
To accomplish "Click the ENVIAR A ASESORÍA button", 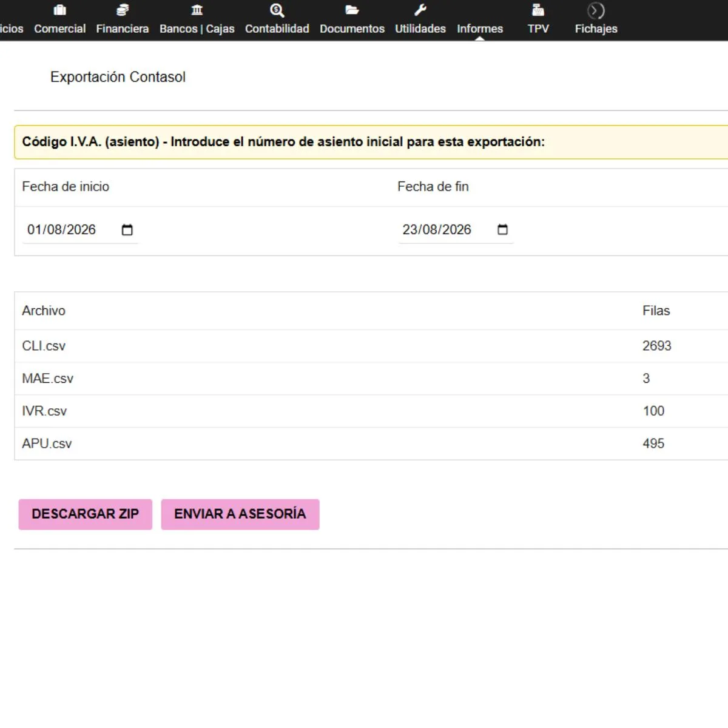I will coord(240,514).
